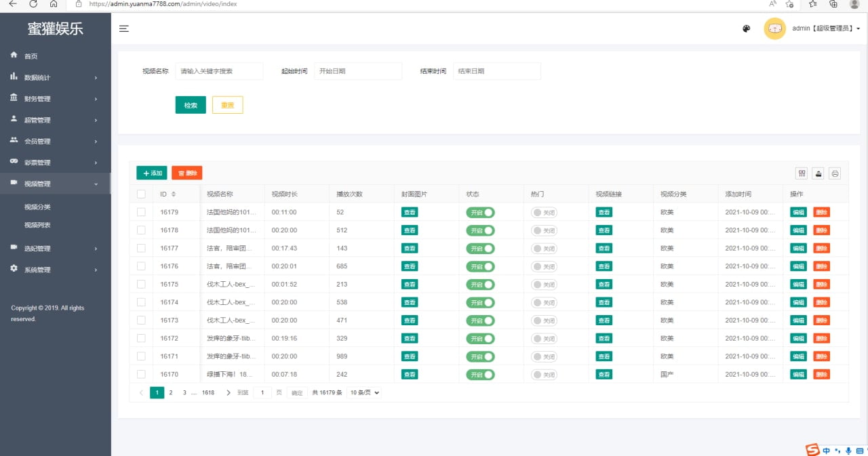Click the 重置 reset button
The width and height of the screenshot is (868, 456).
coord(228,105)
